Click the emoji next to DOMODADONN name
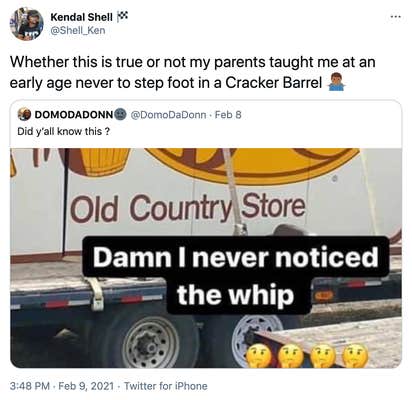Screen dimensions: 412x400 coord(120,115)
